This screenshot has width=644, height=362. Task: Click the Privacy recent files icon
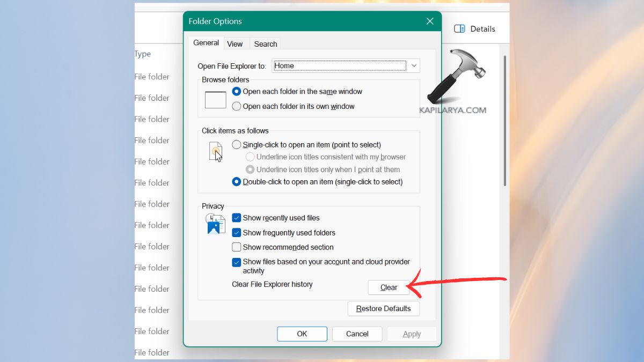click(x=215, y=223)
